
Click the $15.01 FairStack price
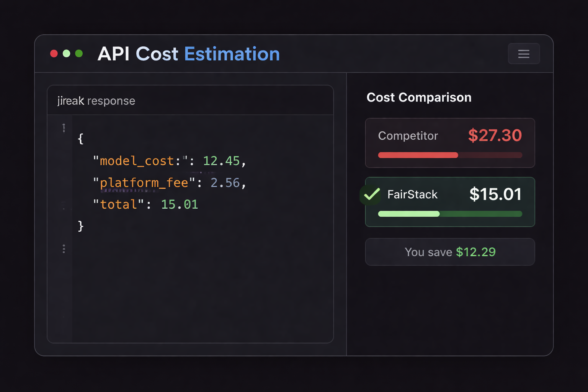496,194
